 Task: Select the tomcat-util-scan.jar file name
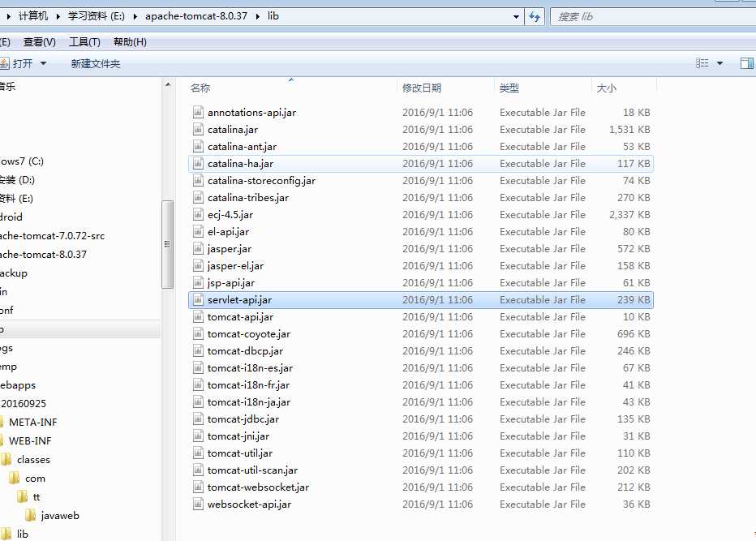pyautogui.click(x=252, y=470)
